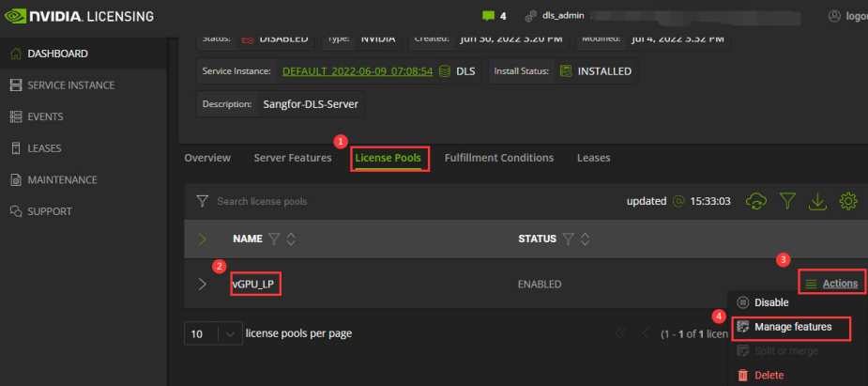Open the notifications message icon
Viewport: 868px width, 386px height.
[x=488, y=16]
